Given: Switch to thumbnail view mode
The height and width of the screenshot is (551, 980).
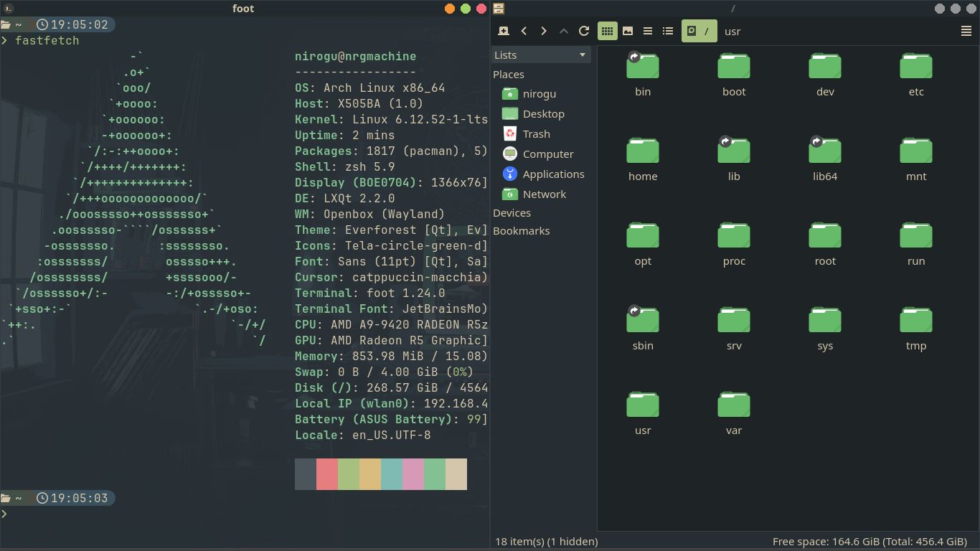Looking at the screenshot, I should click(627, 31).
